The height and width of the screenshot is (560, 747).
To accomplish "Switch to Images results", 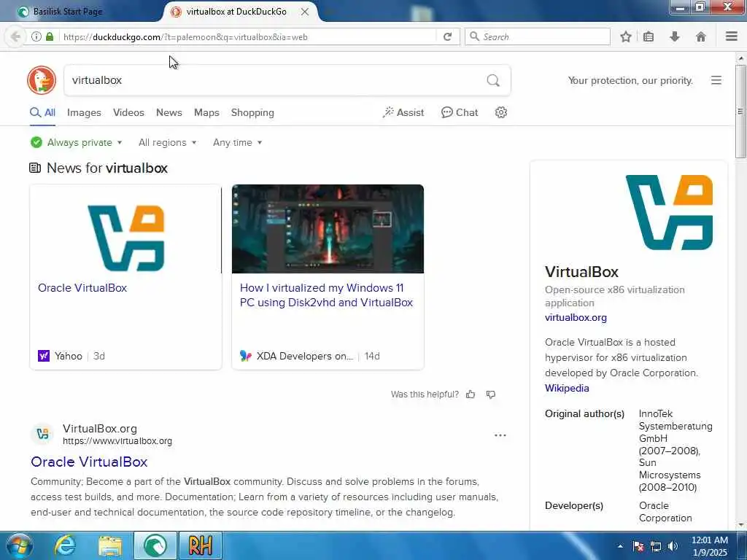I will tap(84, 112).
